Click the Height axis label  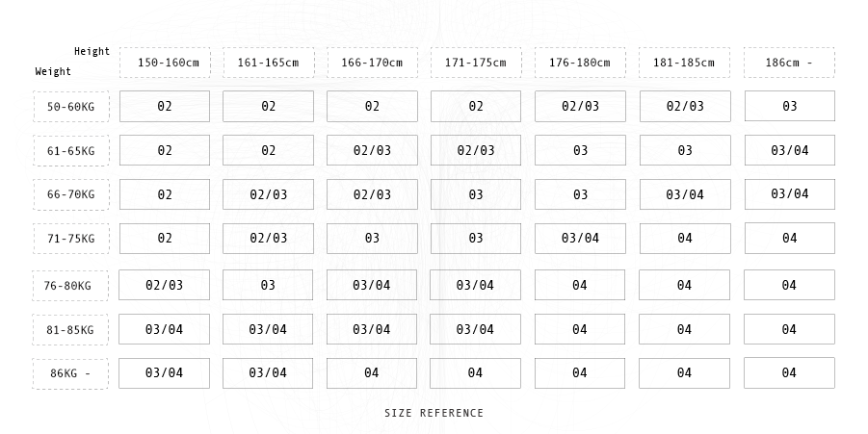tap(92, 52)
